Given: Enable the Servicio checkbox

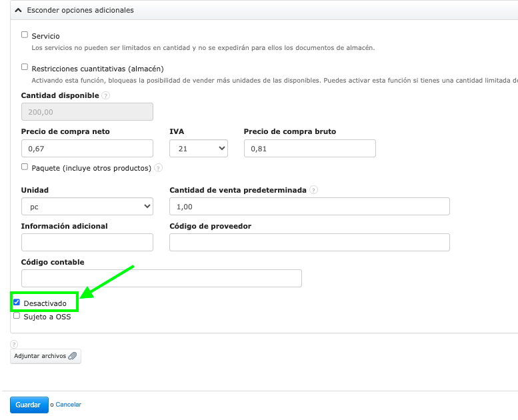Looking at the screenshot, I should [25, 35].
